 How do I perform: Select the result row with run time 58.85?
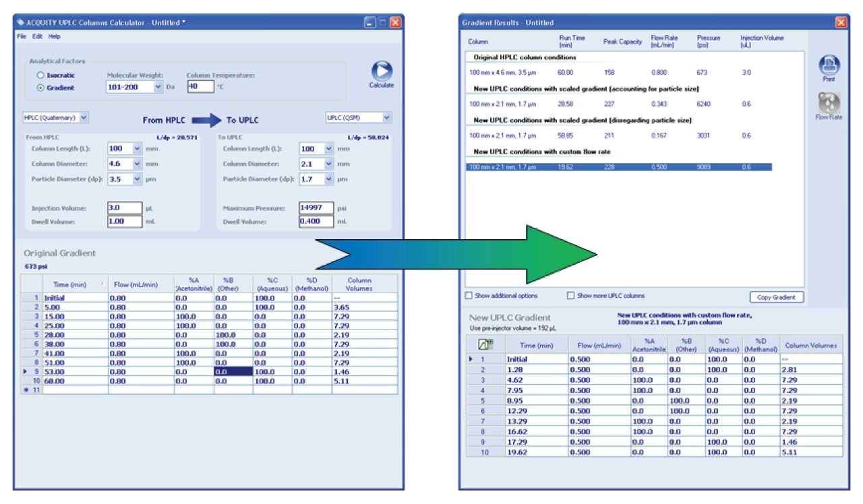pos(620,135)
